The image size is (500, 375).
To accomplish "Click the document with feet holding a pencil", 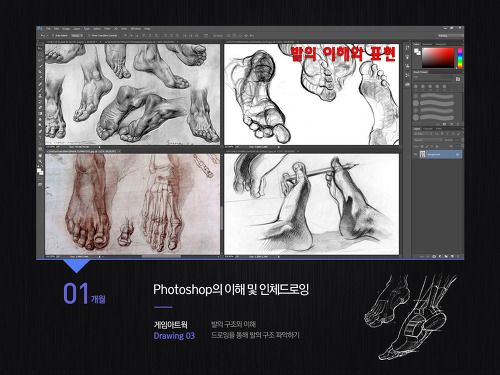I will pyautogui.click(x=312, y=204).
